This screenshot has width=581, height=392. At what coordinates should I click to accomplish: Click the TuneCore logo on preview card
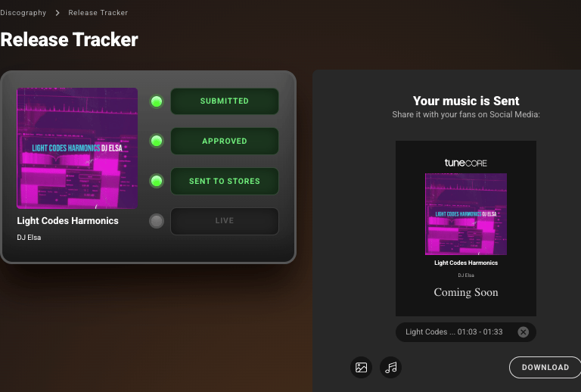pos(466,163)
